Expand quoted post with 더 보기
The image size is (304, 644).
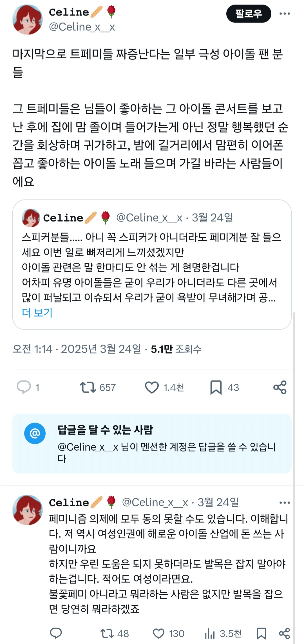[37, 313]
